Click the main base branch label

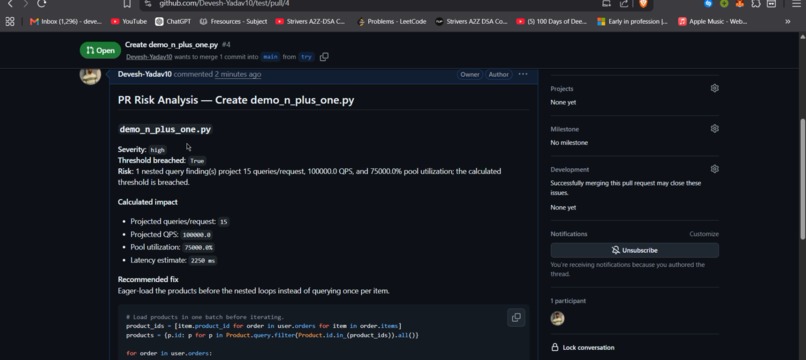coord(270,57)
